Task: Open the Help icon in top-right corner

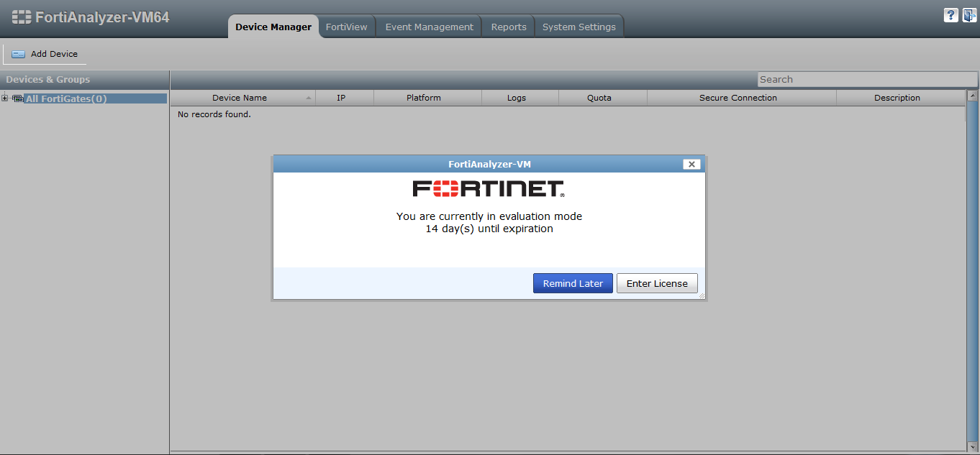Action: [x=951, y=15]
